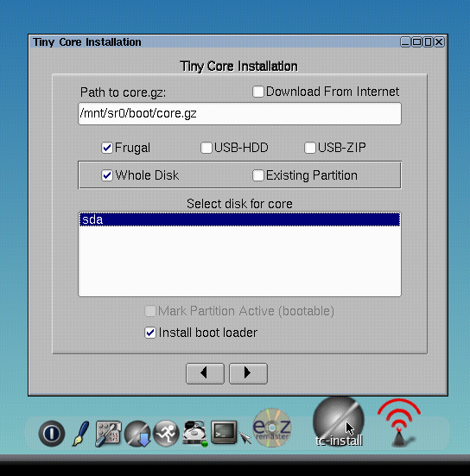Screen dimensions: 470x476
Task: Open the Mount Tool disk icon
Action: pyautogui.click(x=195, y=434)
